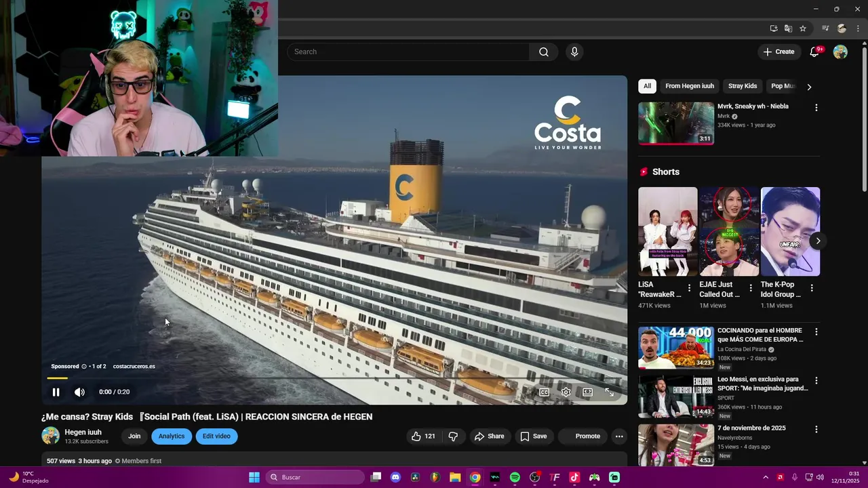The width and height of the screenshot is (868, 488).
Task: Dislike the video with thumbs down
Action: 453,436
